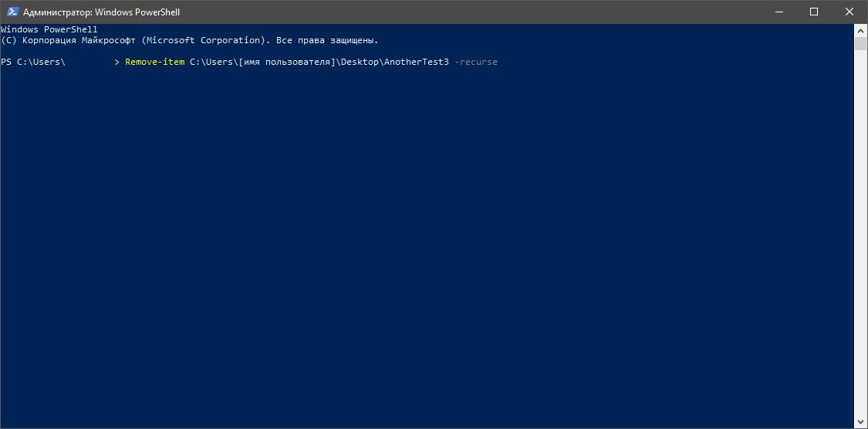Click the [имя пользователя] placeholder text

(x=287, y=62)
